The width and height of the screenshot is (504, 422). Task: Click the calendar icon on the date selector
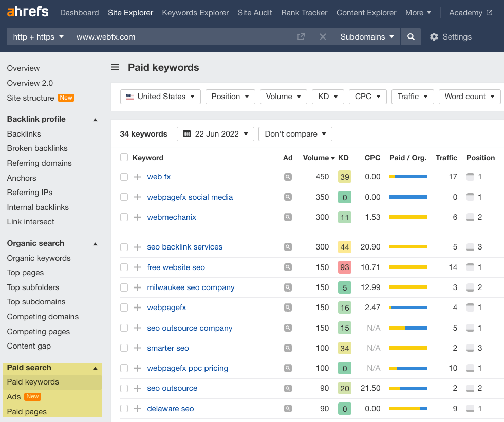click(x=186, y=133)
